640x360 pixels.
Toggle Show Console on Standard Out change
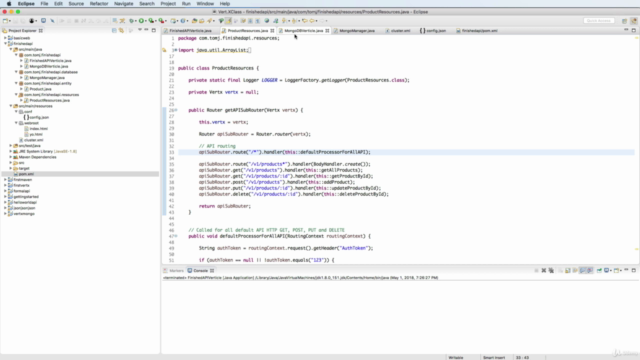point(582,270)
